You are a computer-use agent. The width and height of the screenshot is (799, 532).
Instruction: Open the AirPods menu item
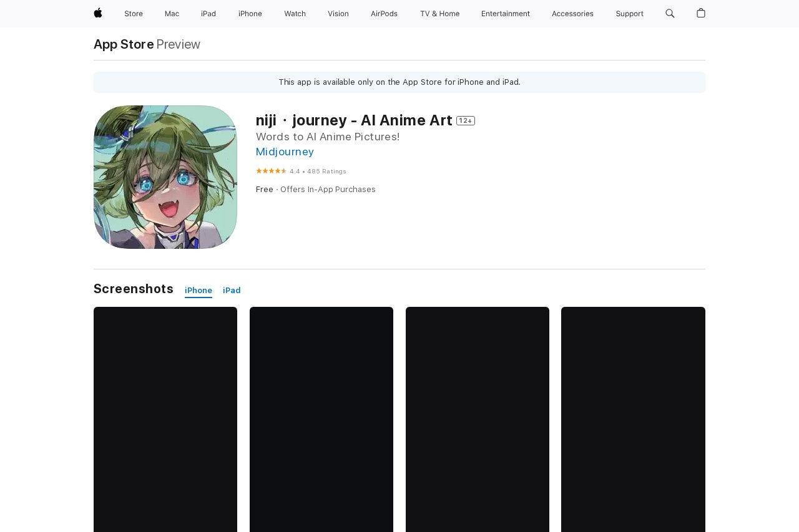384,14
